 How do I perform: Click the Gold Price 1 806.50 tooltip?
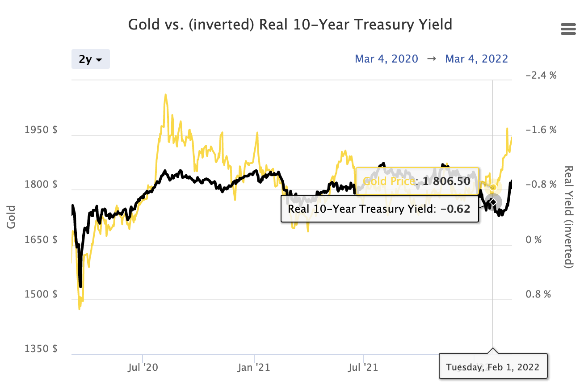[x=416, y=181]
